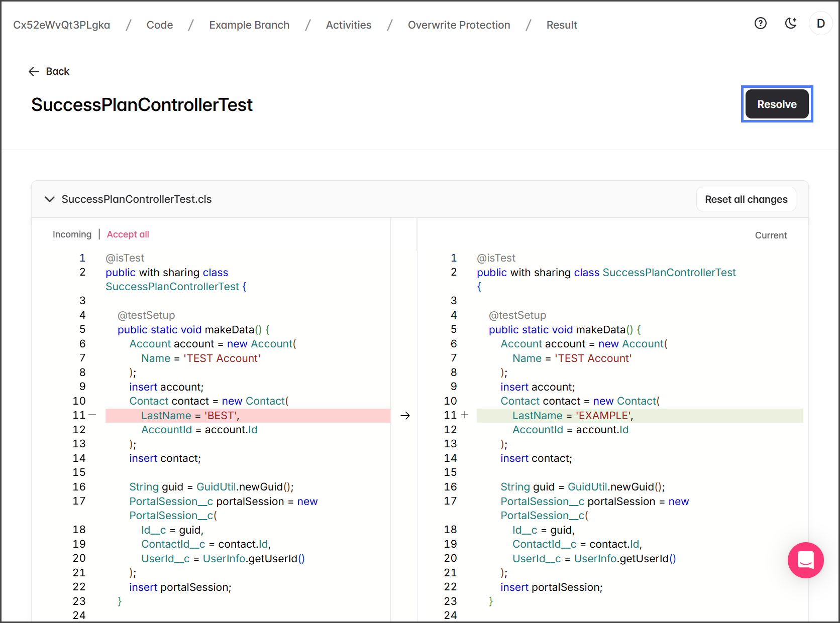
Task: Open the user avatar menu 'D'
Action: coord(820,24)
